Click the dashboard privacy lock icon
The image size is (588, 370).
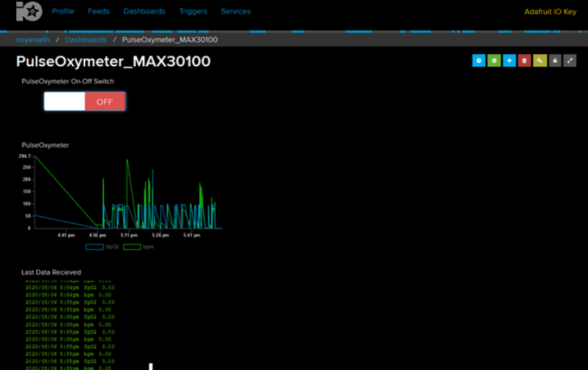click(555, 61)
